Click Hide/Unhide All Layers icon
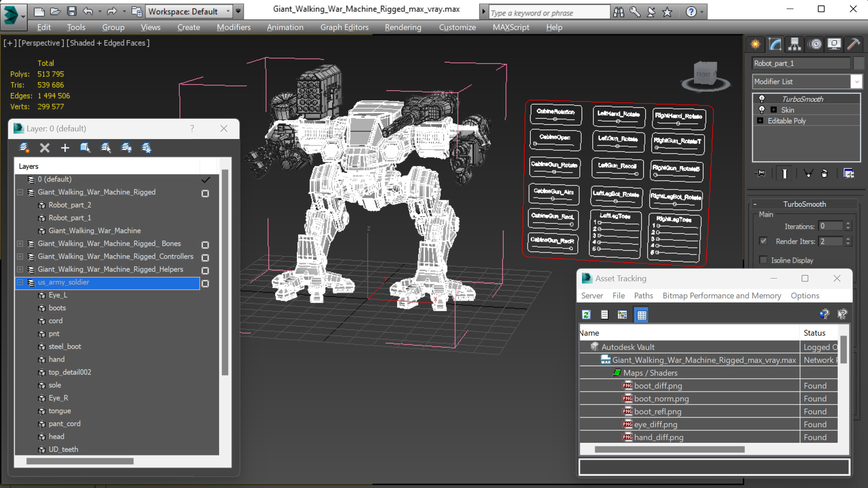868x488 pixels. point(127,148)
